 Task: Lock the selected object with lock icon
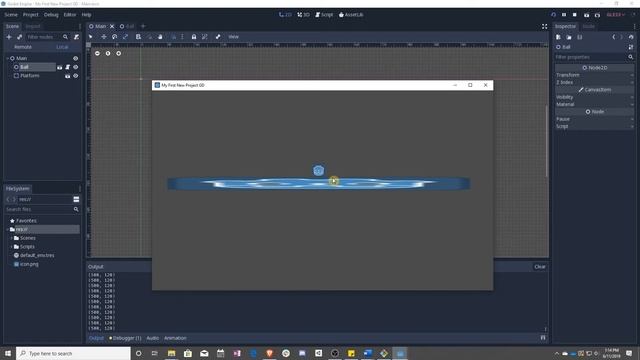[x=194, y=37]
